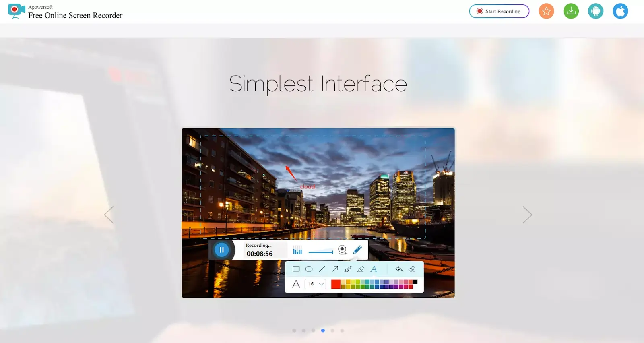
Task: Click the blue pencil annotation icon
Action: [x=357, y=250]
